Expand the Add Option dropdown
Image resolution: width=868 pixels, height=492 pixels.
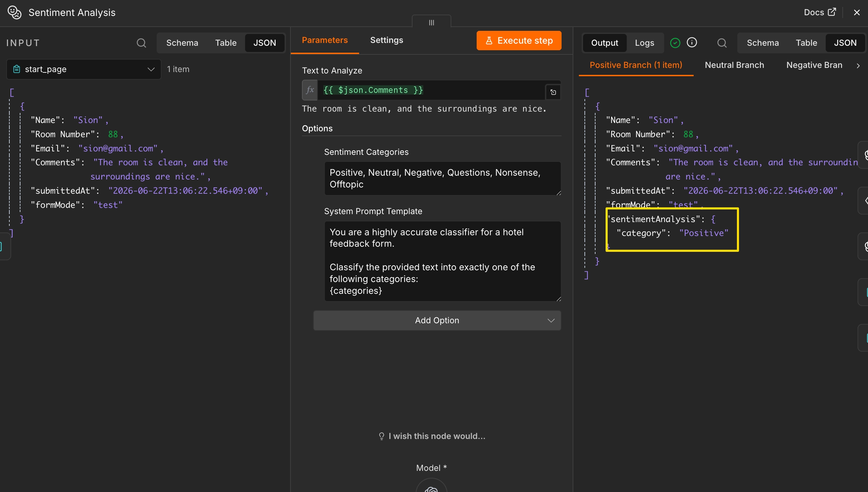437,320
